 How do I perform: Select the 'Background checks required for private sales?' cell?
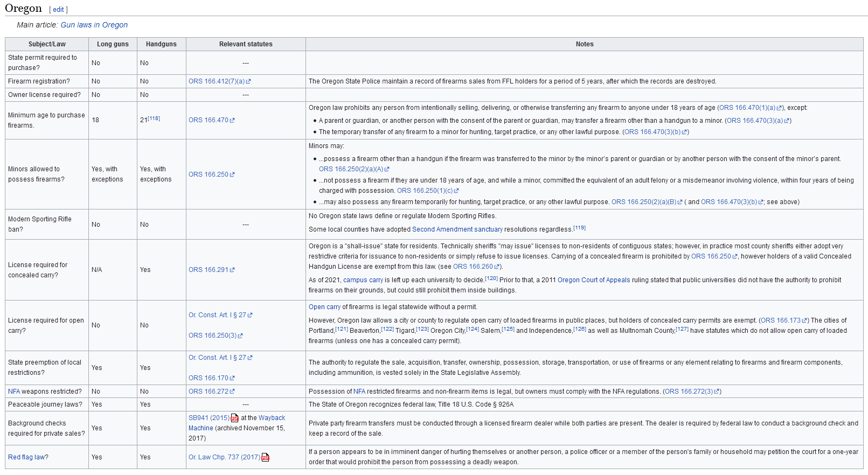pyautogui.click(x=47, y=428)
